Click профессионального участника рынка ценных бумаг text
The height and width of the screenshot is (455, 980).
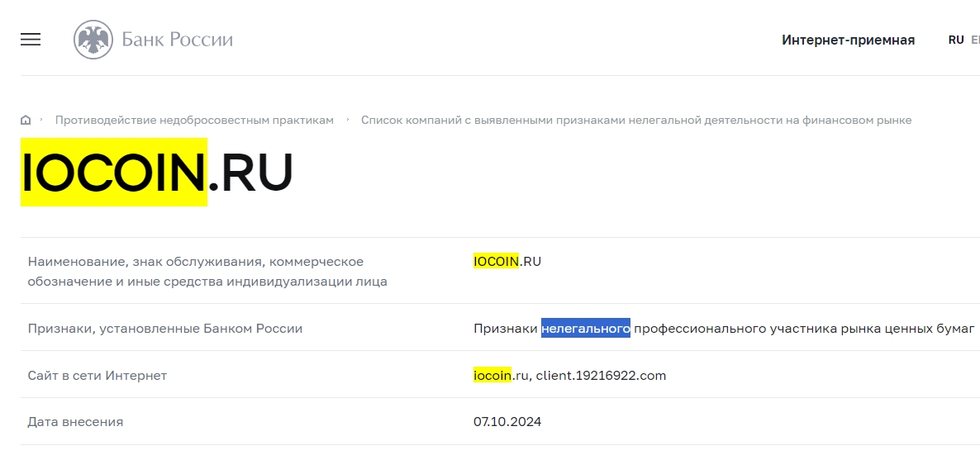(804, 328)
